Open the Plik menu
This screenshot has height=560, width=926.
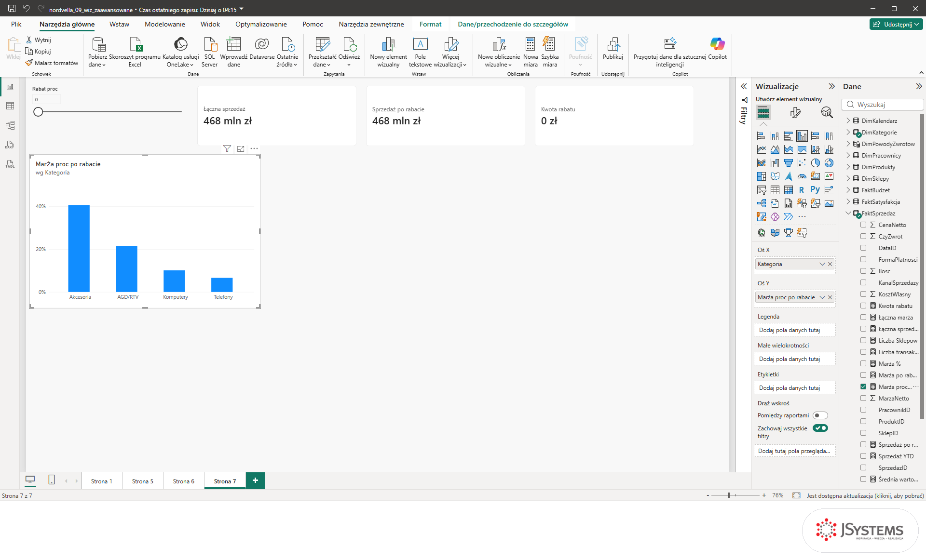(x=16, y=24)
